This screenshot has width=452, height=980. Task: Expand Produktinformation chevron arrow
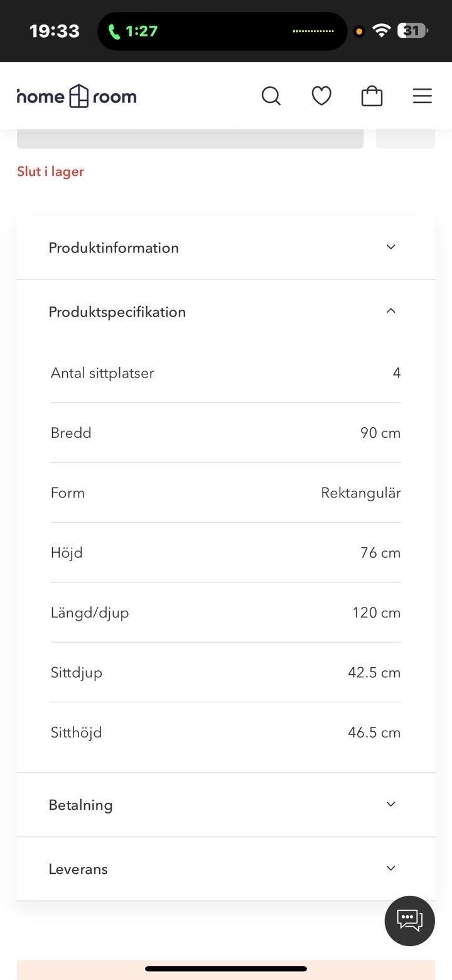pyautogui.click(x=390, y=247)
